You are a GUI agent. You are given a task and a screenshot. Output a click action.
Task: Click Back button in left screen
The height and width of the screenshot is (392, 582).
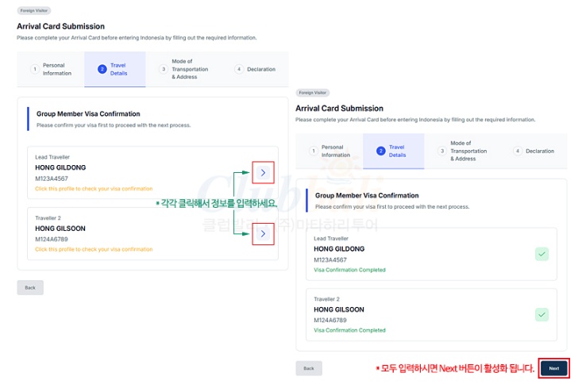click(x=30, y=287)
